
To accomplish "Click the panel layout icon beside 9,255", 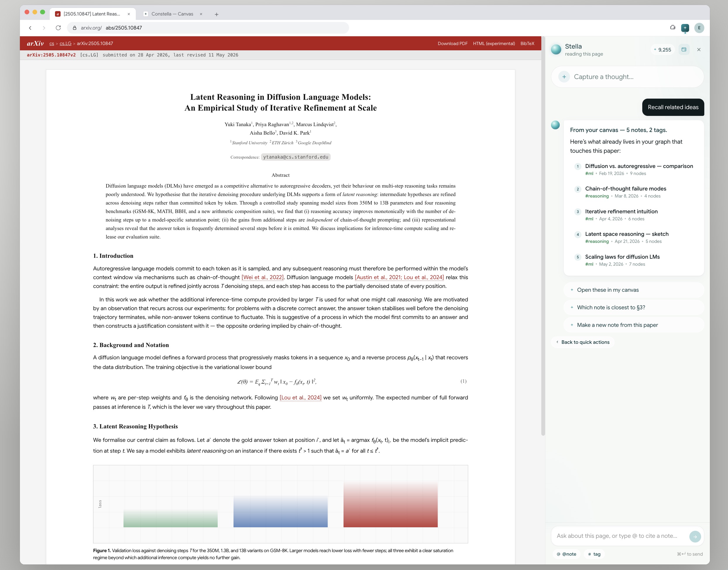I will pos(684,50).
